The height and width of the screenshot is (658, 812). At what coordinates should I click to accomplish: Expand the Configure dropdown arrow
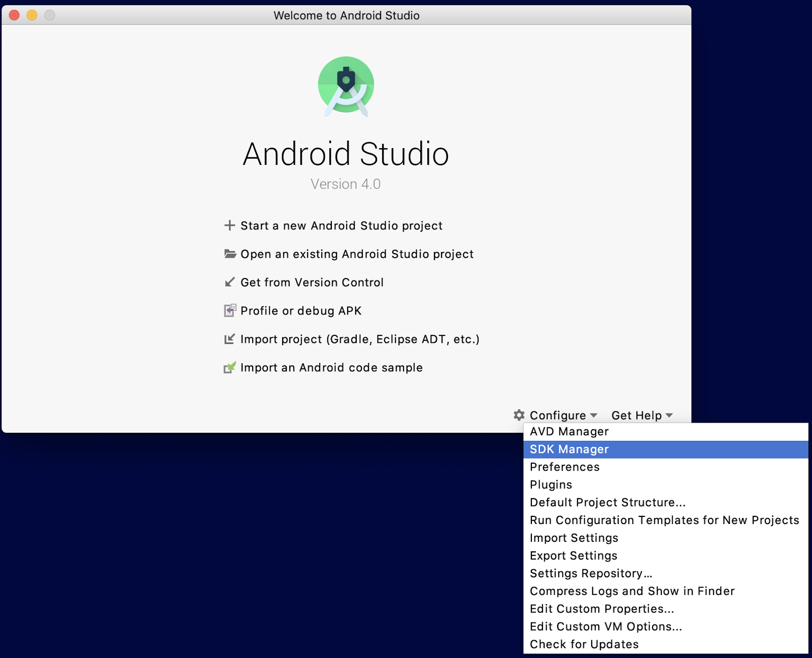coord(593,415)
